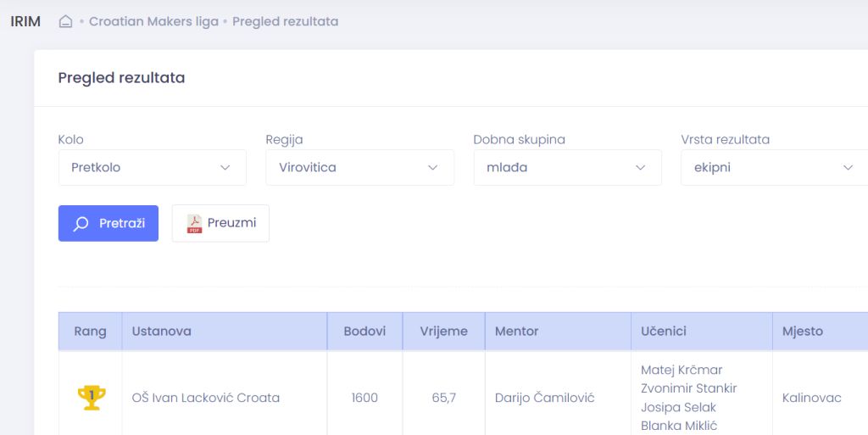Screen dimensions: 868x435
Task: Click the gold first-place trophy icon
Action: click(92, 398)
